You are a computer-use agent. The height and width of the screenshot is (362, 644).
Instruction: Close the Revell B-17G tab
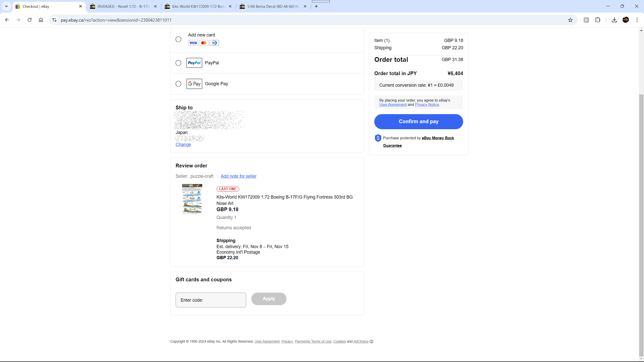155,6
